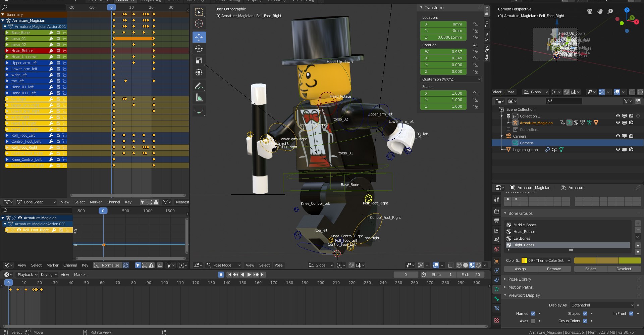Pin the properties editor context

click(638, 188)
